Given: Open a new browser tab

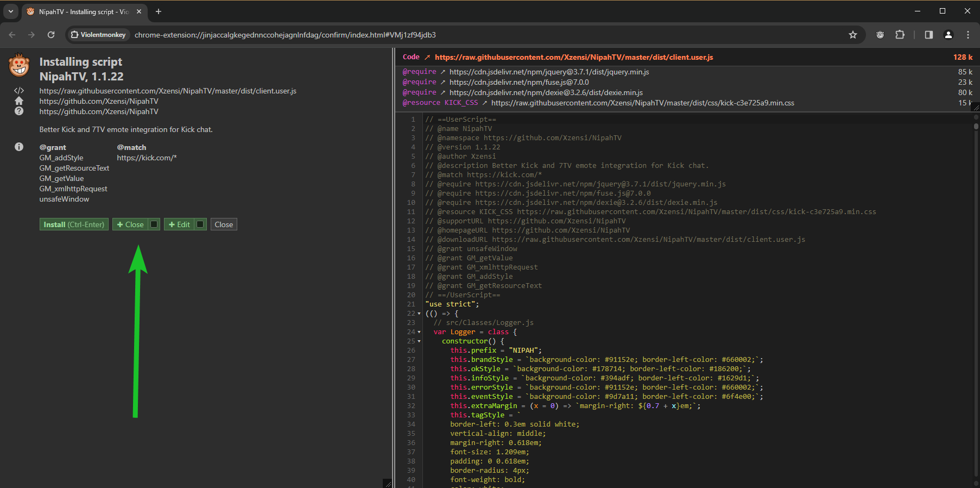Looking at the screenshot, I should [159, 11].
